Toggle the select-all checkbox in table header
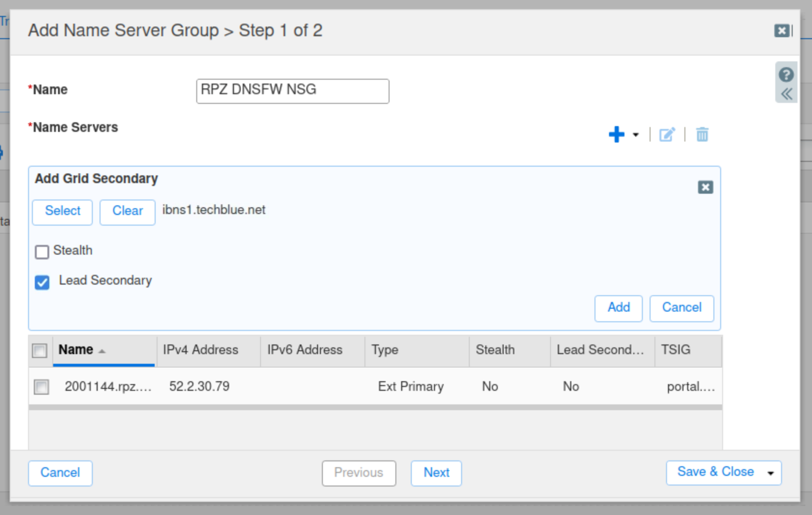Screen dimensions: 812x515 (40, 350)
